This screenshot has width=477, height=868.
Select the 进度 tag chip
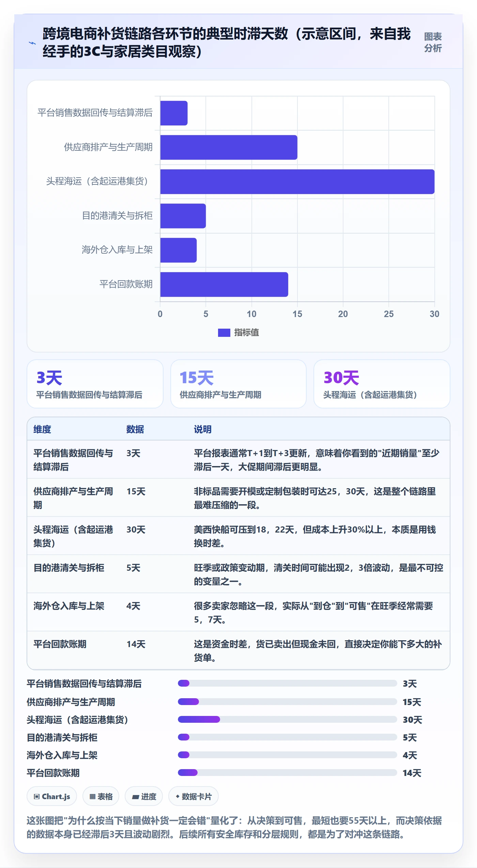pos(144,796)
